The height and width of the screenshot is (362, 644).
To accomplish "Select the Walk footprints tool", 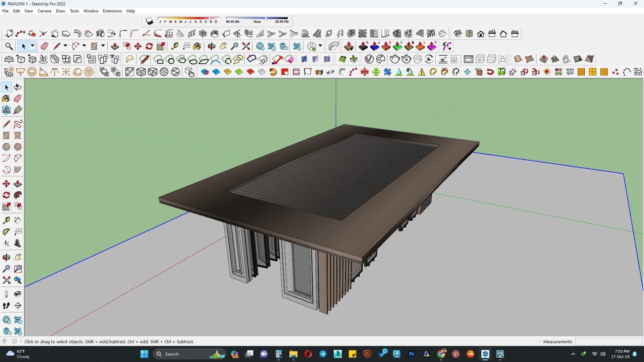I will tap(6, 306).
